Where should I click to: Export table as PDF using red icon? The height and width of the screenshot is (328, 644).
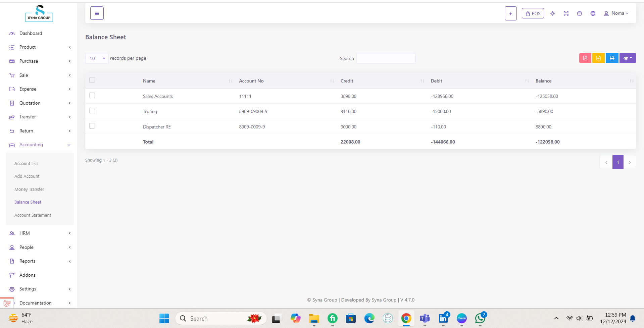tap(585, 58)
